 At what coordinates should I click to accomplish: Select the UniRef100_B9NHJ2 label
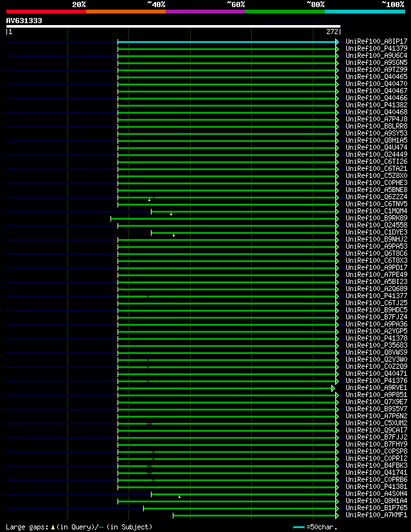(x=376, y=239)
